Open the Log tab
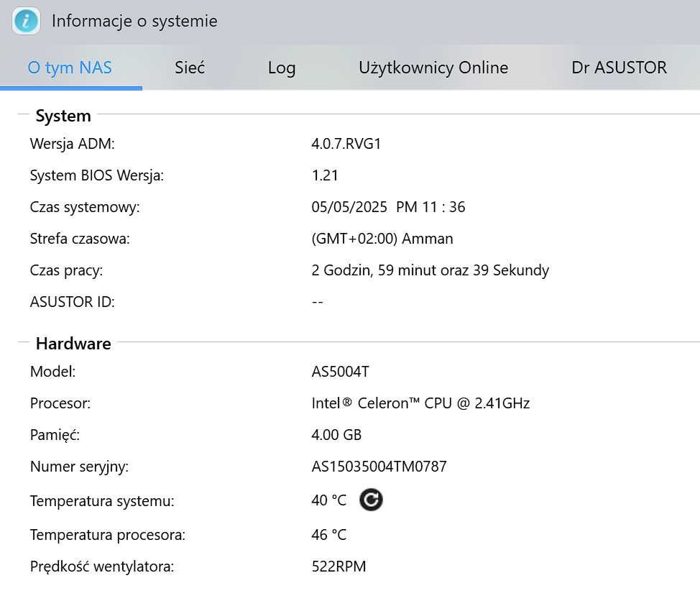This screenshot has width=700, height=596. 282,68
